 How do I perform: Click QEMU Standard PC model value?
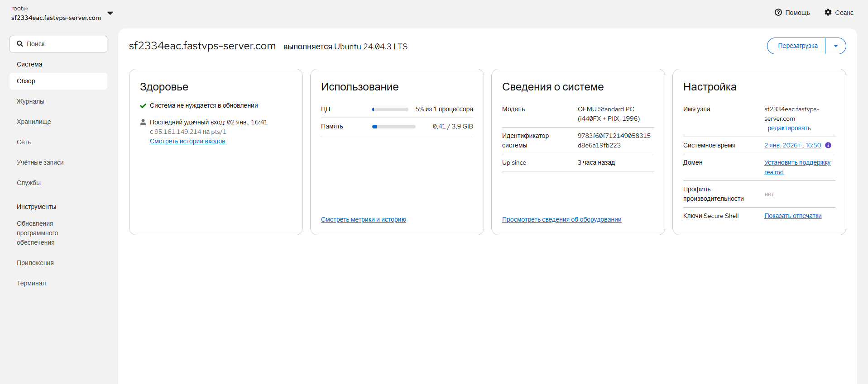click(x=609, y=114)
